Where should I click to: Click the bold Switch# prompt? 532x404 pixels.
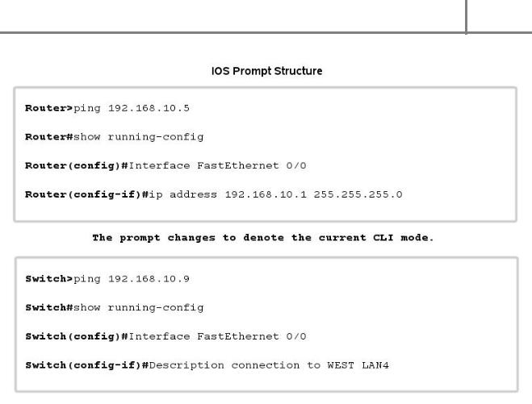49,308
